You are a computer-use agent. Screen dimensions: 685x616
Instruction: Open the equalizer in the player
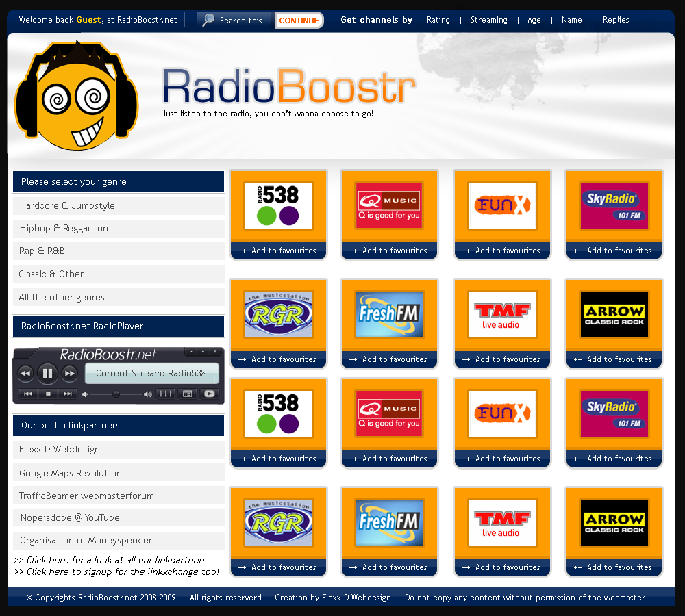tap(166, 394)
